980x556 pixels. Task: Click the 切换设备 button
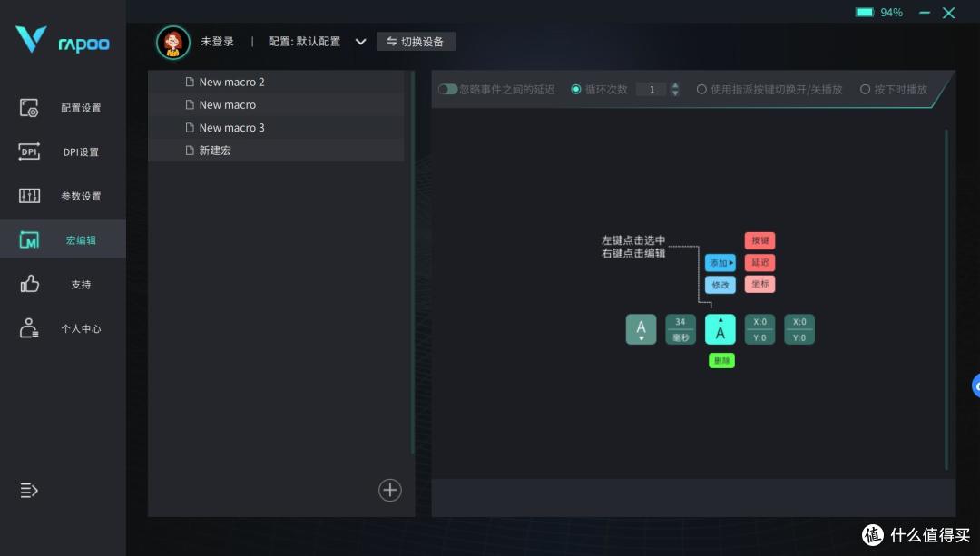click(x=416, y=41)
